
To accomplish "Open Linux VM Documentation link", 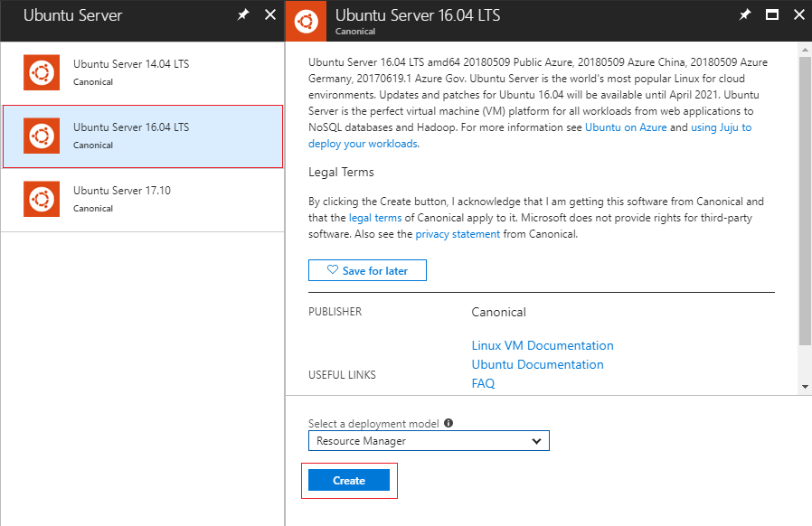I will (543, 345).
